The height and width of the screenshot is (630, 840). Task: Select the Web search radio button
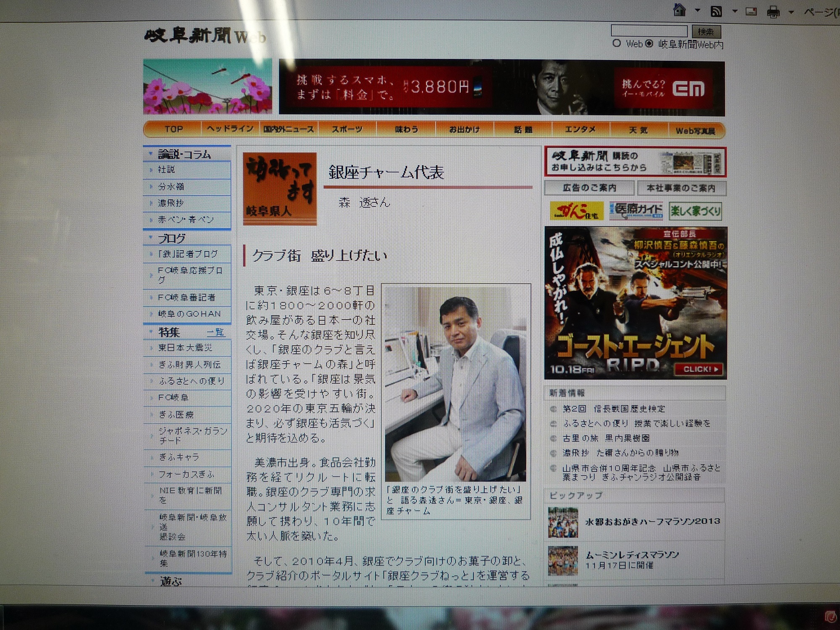617,43
